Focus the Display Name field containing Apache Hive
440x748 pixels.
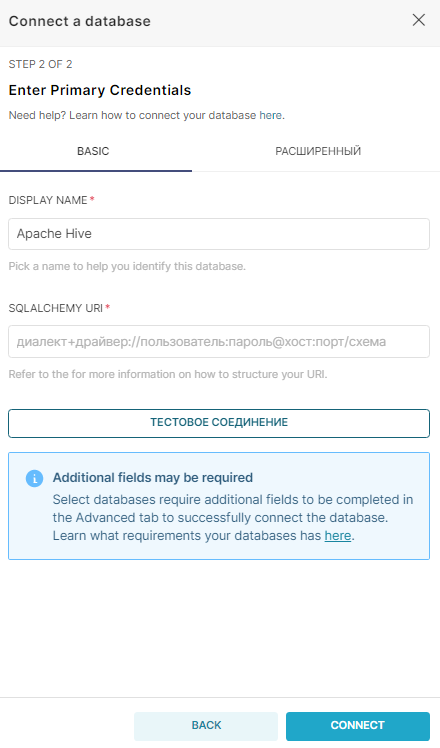(x=219, y=234)
